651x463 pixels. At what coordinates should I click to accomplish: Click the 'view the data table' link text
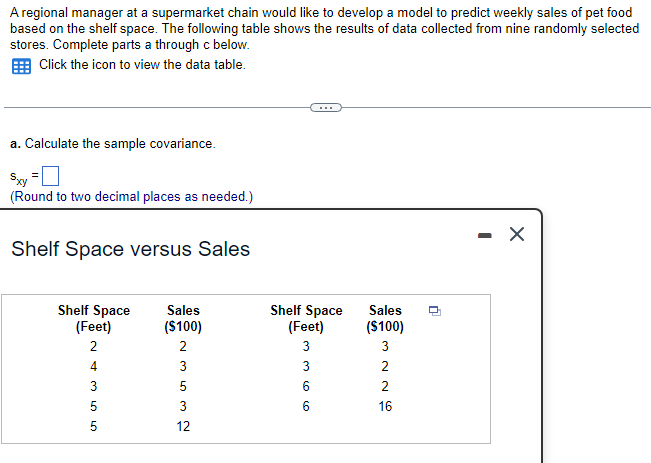pyautogui.click(x=141, y=65)
